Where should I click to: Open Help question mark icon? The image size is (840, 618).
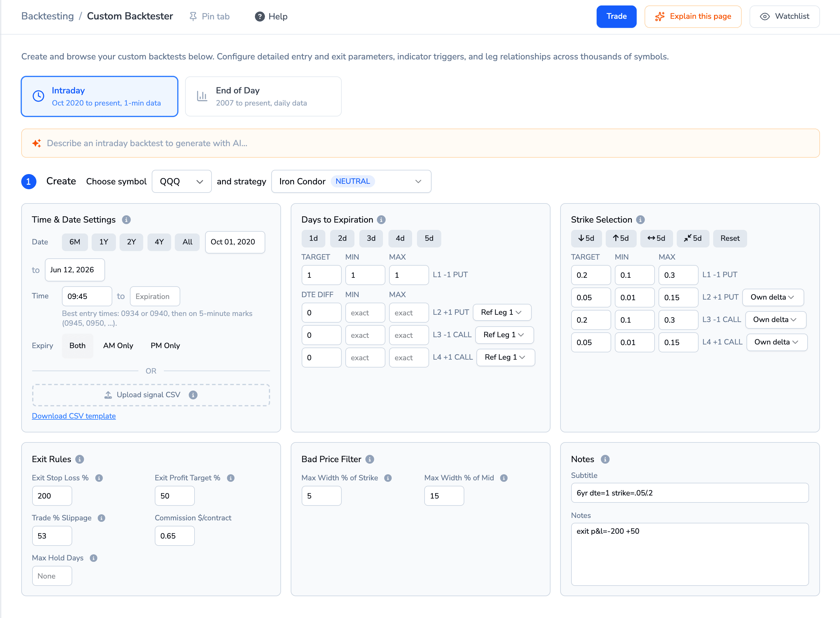[x=259, y=16]
